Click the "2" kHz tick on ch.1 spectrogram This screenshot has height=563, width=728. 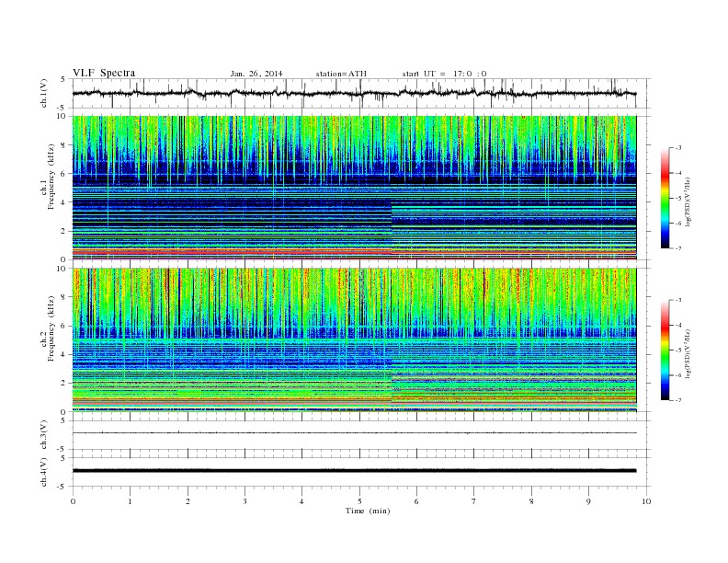click(x=63, y=231)
